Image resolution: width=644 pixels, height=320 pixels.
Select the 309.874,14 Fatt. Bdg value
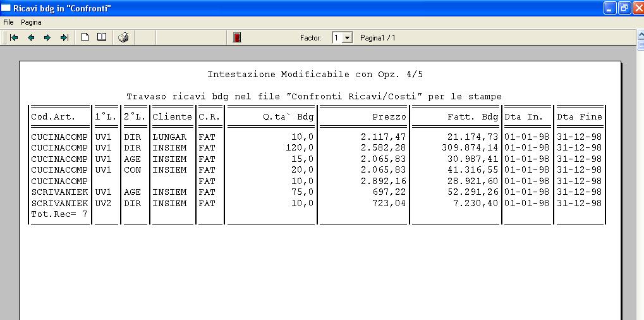coord(470,147)
